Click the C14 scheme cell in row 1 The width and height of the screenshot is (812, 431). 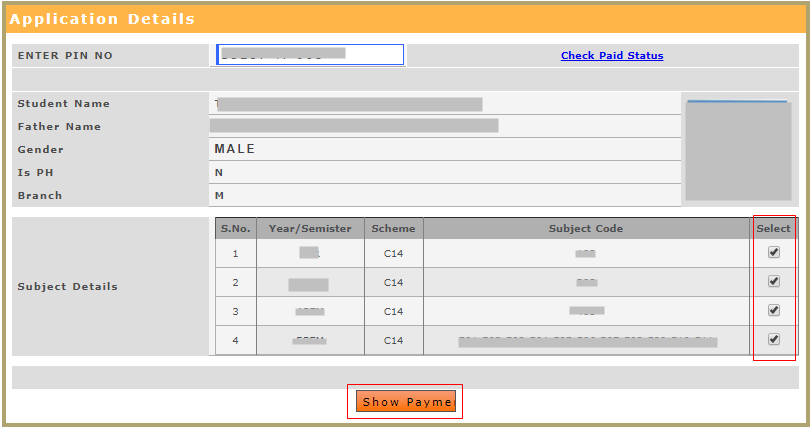coord(393,254)
